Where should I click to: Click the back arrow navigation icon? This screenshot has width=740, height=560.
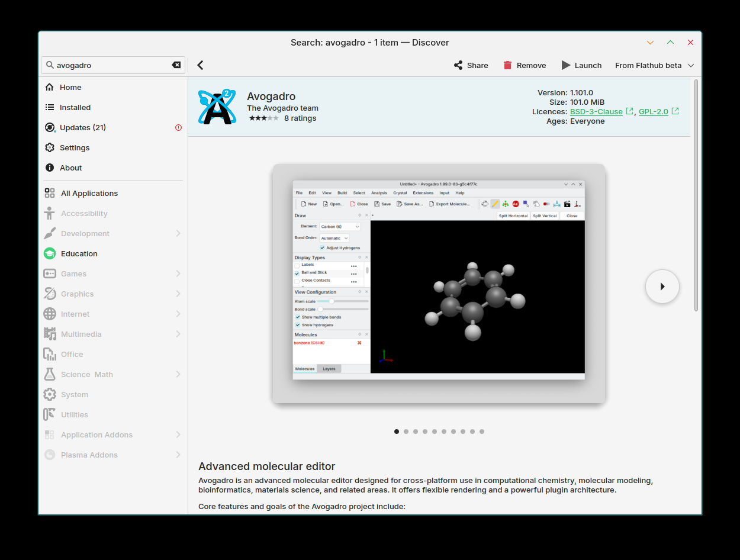pos(200,65)
